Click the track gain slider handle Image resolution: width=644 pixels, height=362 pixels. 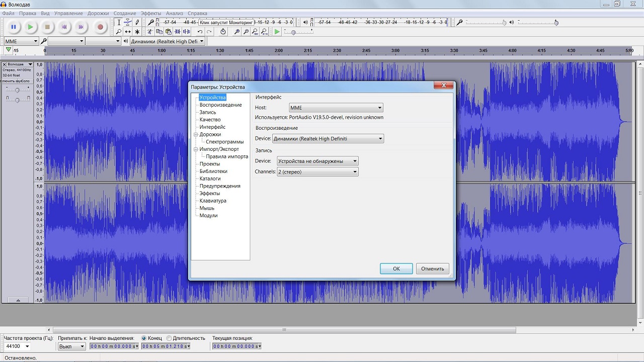point(18,90)
